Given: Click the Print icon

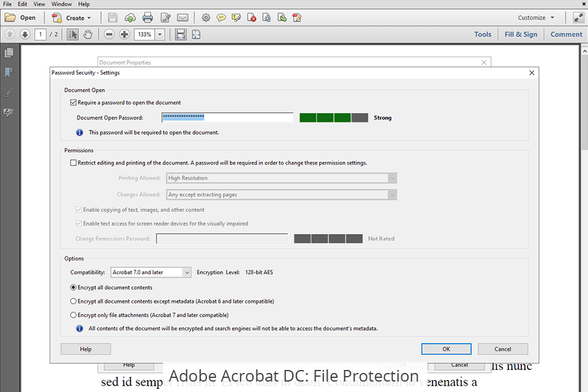Looking at the screenshot, I should tap(148, 18).
